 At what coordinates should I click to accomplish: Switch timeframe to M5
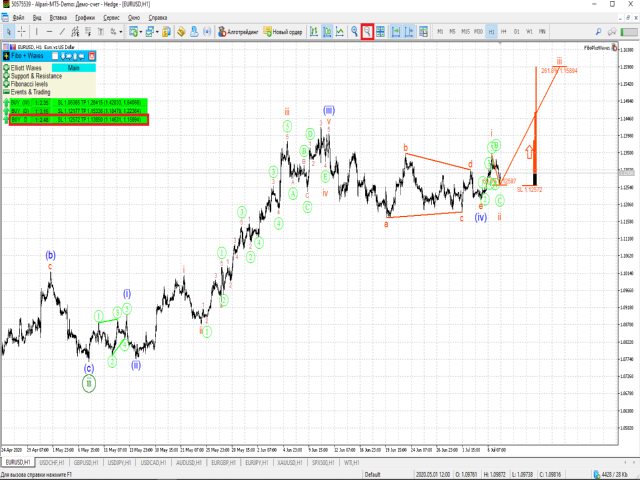coord(452,31)
